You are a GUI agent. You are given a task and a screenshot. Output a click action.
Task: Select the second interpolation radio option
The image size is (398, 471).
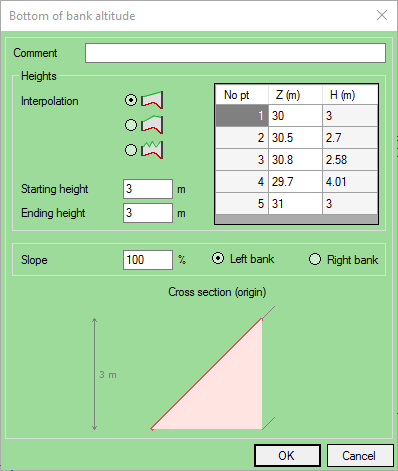(131, 125)
